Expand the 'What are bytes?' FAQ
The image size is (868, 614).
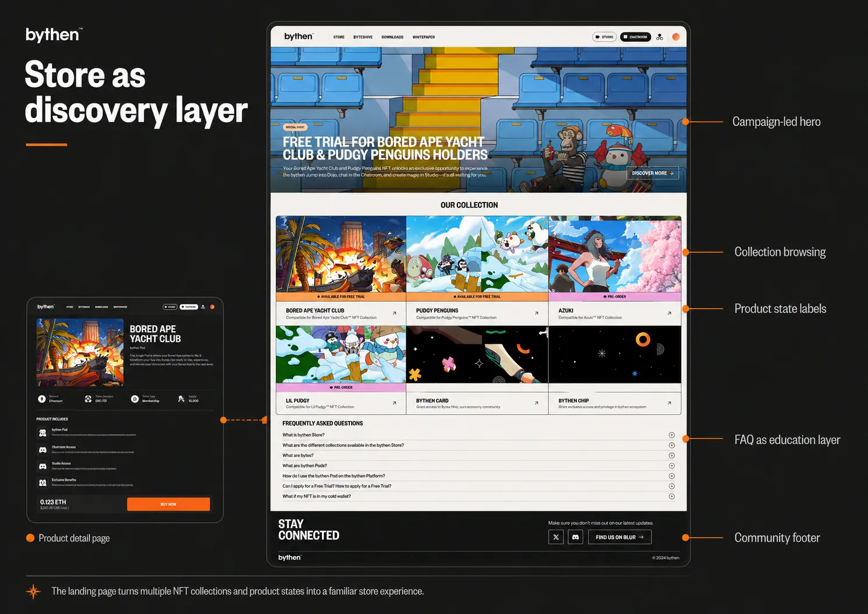(x=479, y=456)
